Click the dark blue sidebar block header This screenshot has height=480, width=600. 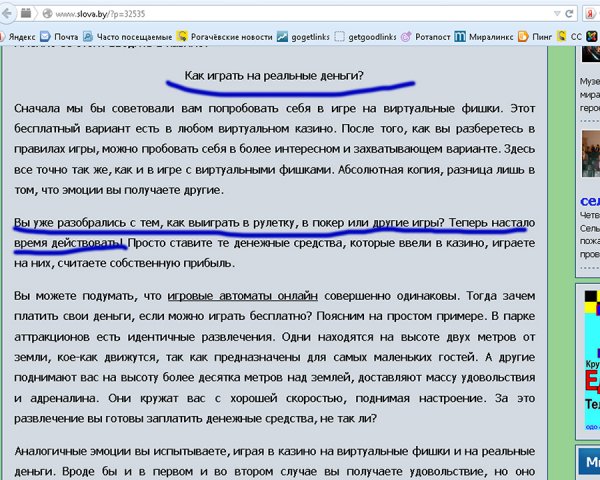589,460
